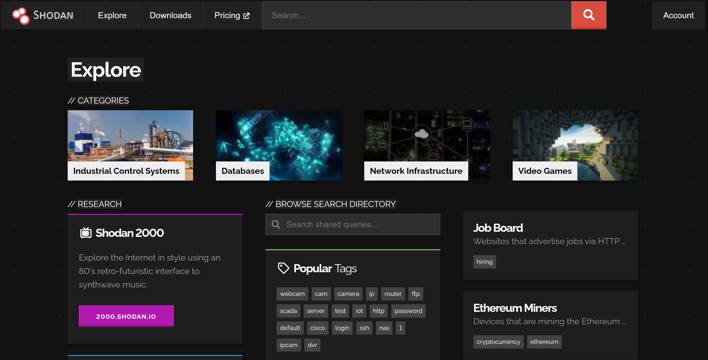Viewport: 708px width, 360px height.
Task: Select the webcam tag
Action: click(292, 294)
